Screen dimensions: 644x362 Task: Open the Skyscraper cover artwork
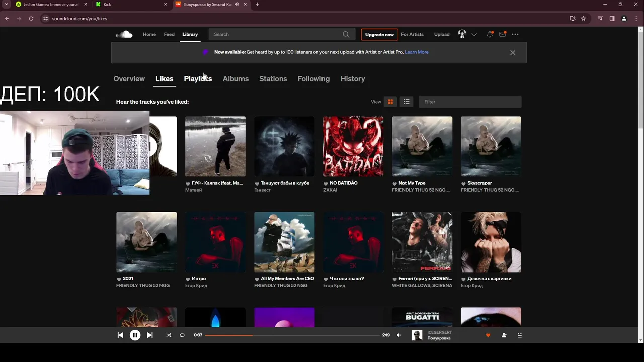(x=491, y=146)
